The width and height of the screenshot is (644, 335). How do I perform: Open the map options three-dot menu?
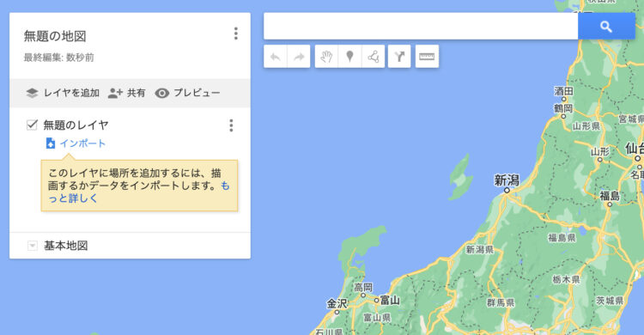point(236,33)
